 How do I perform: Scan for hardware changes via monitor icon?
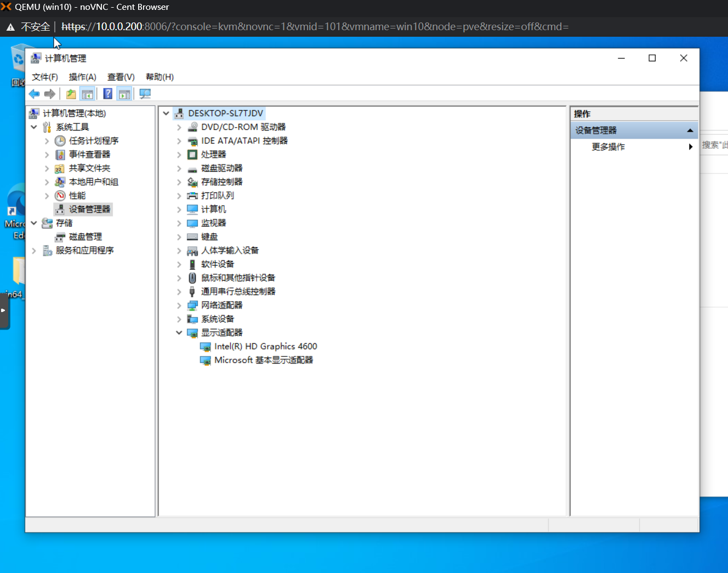point(145,94)
